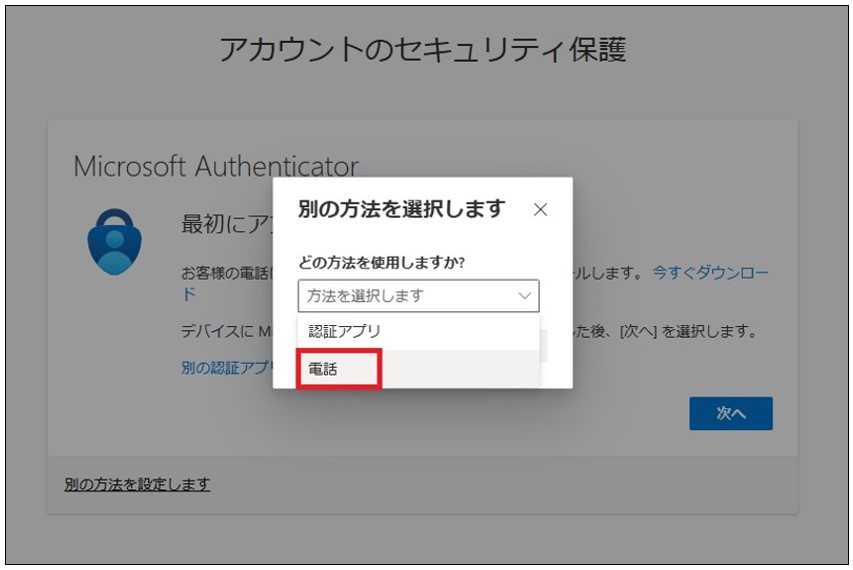Viewport: 853px width, 570px height.
Task: Click the 次へ button
Action: tap(731, 413)
